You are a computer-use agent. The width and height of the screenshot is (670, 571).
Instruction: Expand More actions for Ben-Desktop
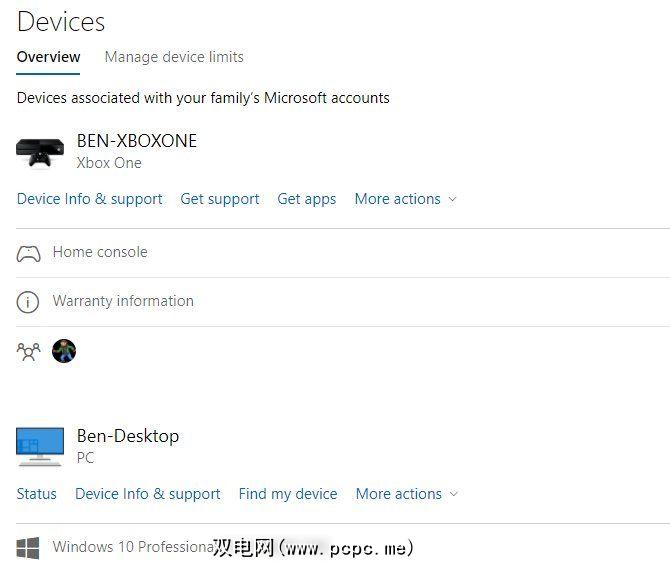[x=406, y=494]
